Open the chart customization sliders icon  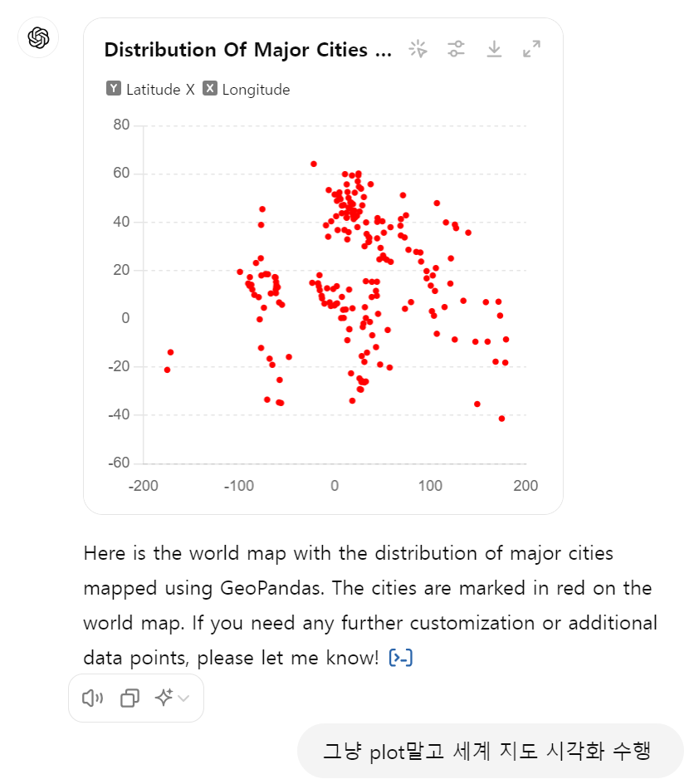456,49
